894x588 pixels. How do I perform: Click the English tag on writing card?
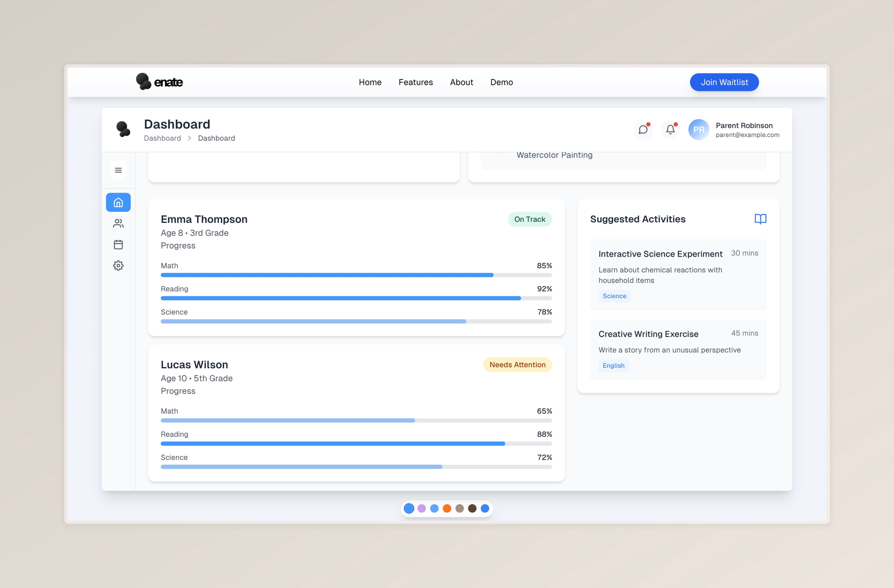click(613, 365)
